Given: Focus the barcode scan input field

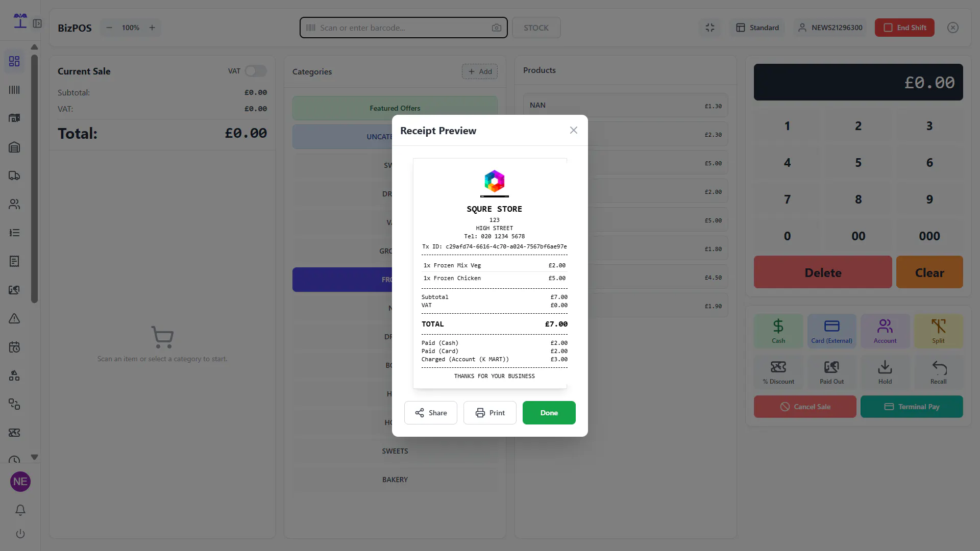Looking at the screenshot, I should (403, 28).
